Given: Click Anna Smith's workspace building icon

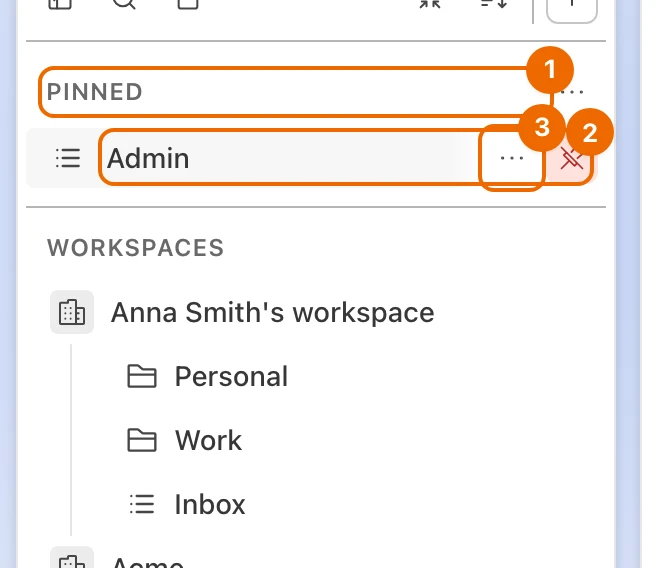Looking at the screenshot, I should [72, 312].
